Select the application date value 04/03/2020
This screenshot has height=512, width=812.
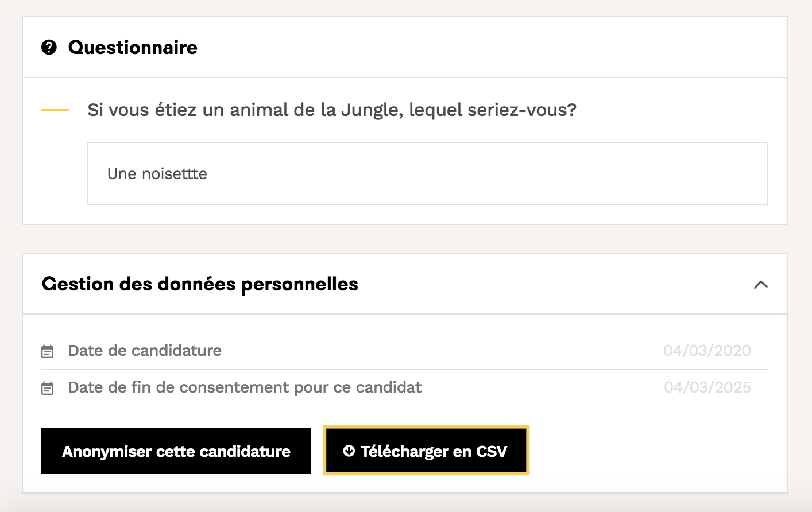click(x=707, y=351)
